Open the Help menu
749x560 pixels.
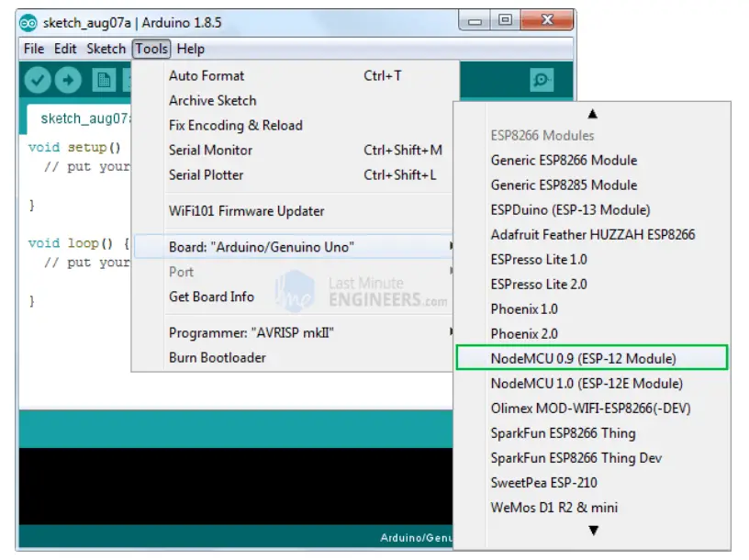click(x=191, y=49)
